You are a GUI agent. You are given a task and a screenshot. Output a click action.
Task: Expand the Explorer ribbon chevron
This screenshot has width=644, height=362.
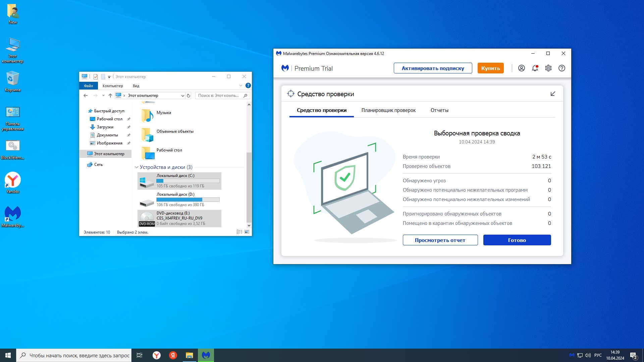(x=240, y=86)
